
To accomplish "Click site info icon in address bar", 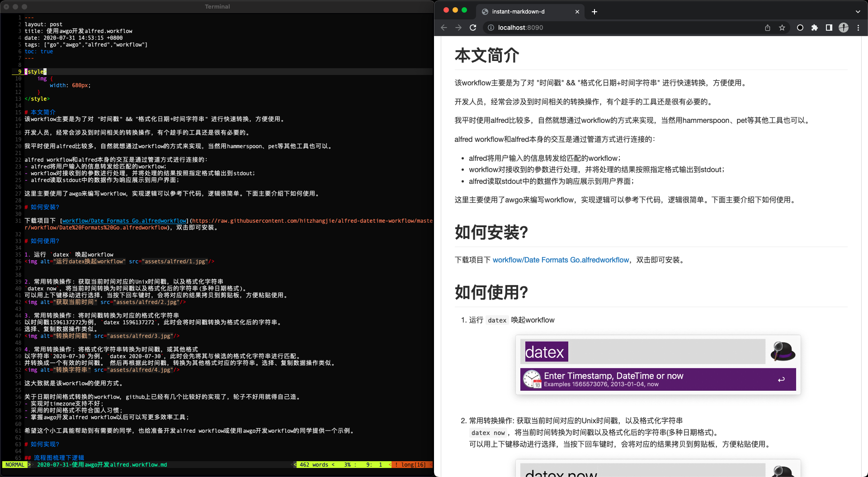I will tap(491, 28).
